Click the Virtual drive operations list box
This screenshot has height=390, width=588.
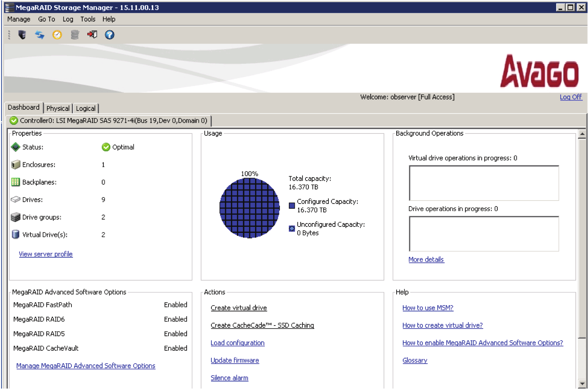point(484,183)
